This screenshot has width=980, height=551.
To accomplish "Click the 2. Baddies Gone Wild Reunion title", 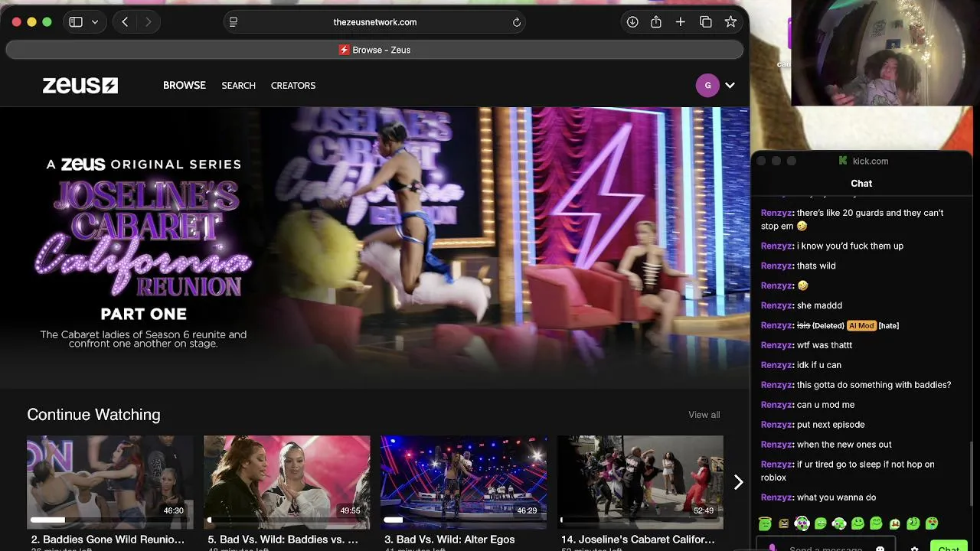I will (x=108, y=540).
